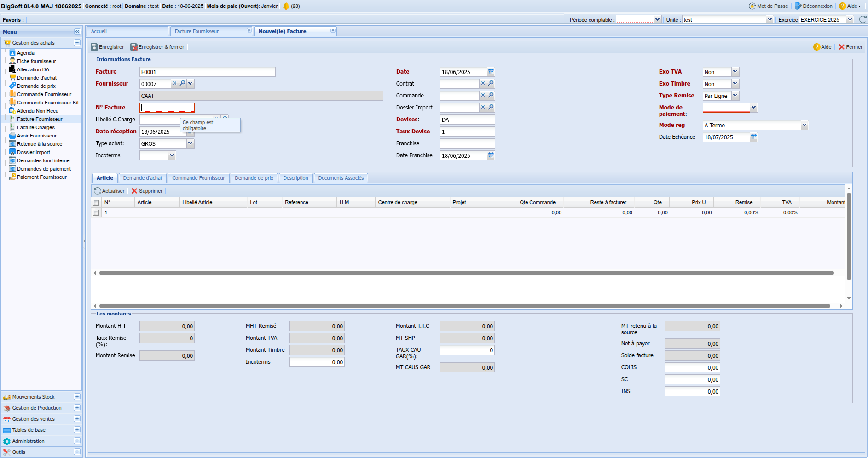Clear the Contrat field with X icon
Image resolution: width=868 pixels, height=458 pixels.
pyautogui.click(x=483, y=83)
